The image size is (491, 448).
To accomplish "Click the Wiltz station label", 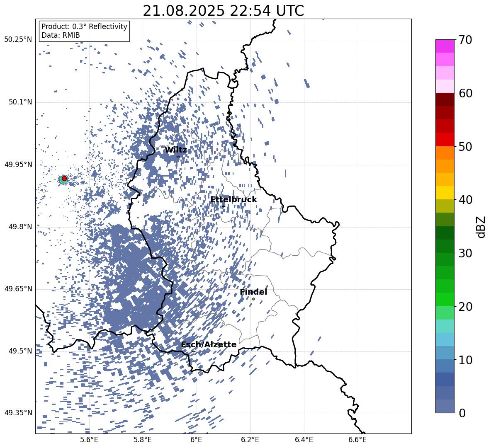I will click(x=176, y=150).
